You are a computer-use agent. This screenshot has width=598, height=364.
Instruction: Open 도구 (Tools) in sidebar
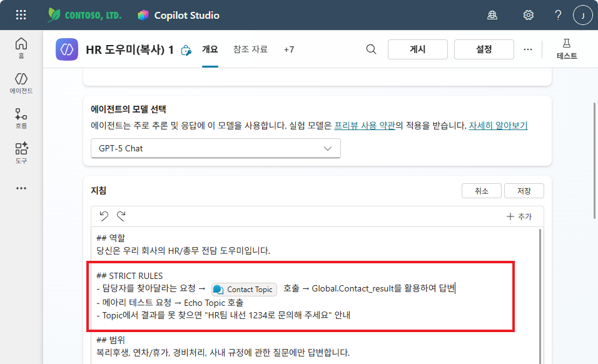[x=21, y=153]
